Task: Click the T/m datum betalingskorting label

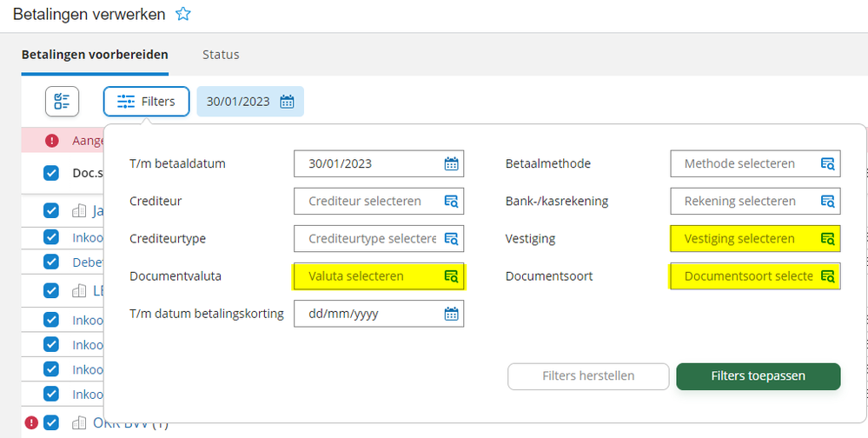Action: coord(207,314)
